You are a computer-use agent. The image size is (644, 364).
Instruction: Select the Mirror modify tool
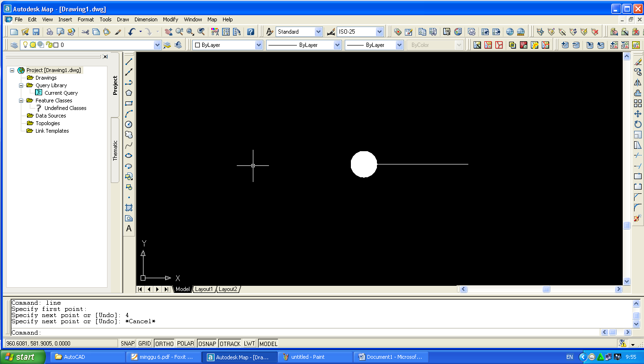click(638, 82)
